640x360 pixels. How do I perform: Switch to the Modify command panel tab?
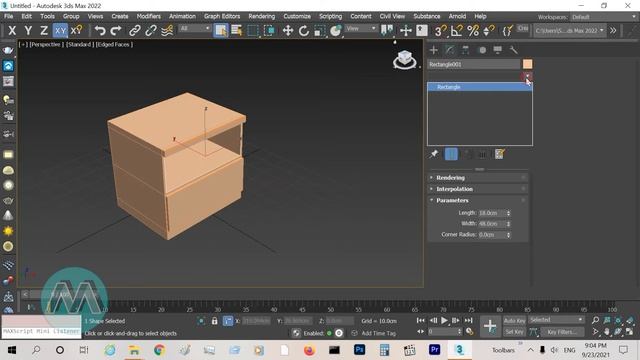449,50
